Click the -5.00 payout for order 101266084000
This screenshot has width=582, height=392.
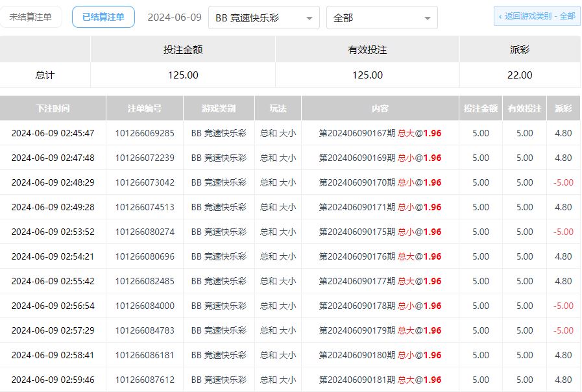pos(563,306)
